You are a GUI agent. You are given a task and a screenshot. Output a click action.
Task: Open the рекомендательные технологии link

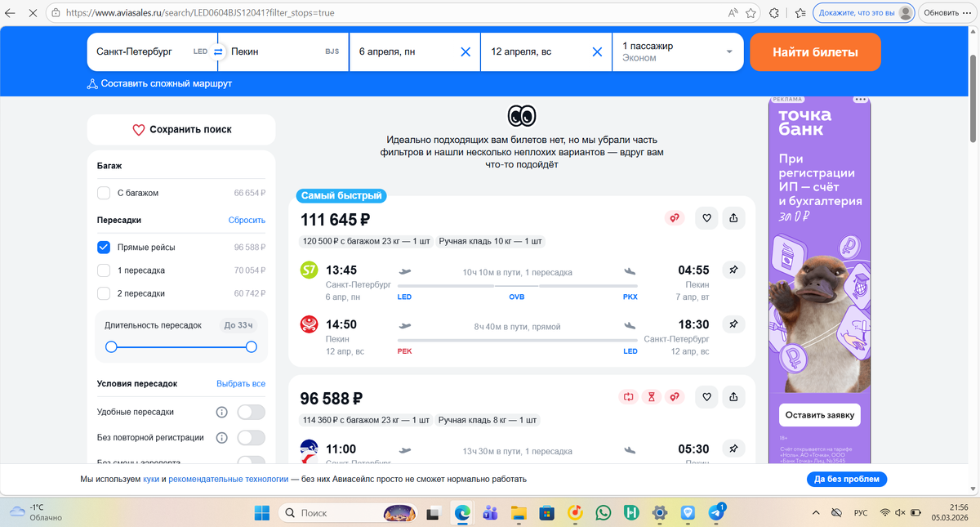(x=229, y=480)
